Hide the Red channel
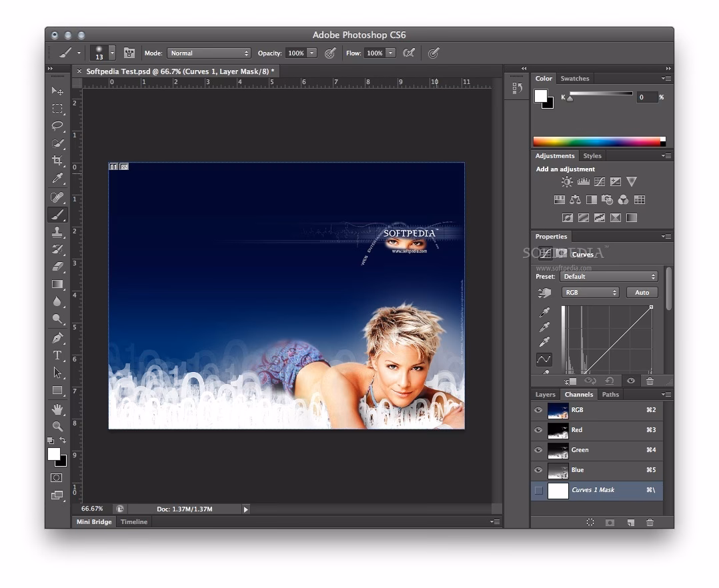 pyautogui.click(x=538, y=430)
